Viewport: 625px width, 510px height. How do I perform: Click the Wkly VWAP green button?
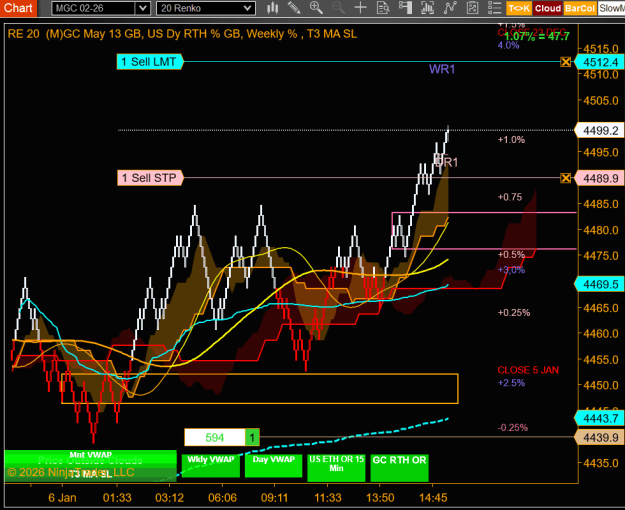[210, 465]
